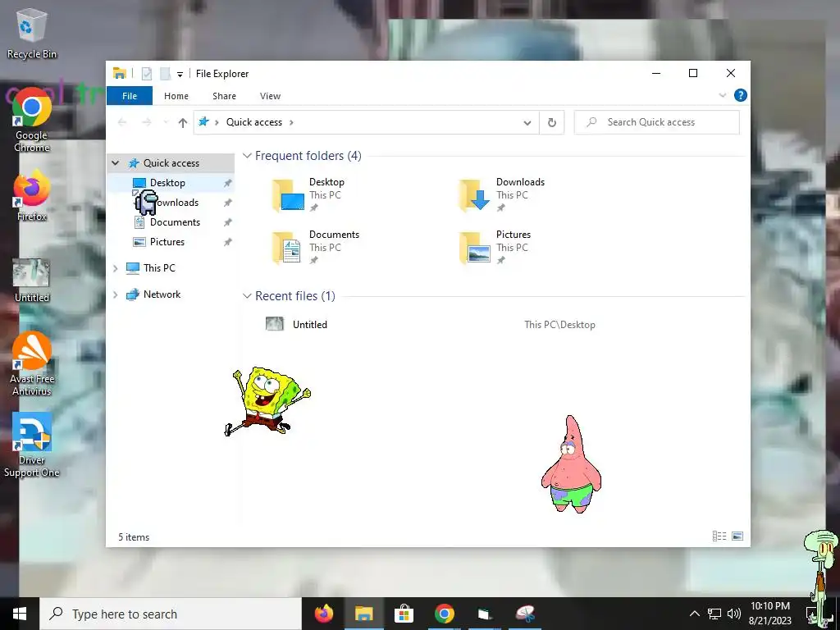Click the File tab in File Explorer
840x630 pixels.
click(130, 96)
